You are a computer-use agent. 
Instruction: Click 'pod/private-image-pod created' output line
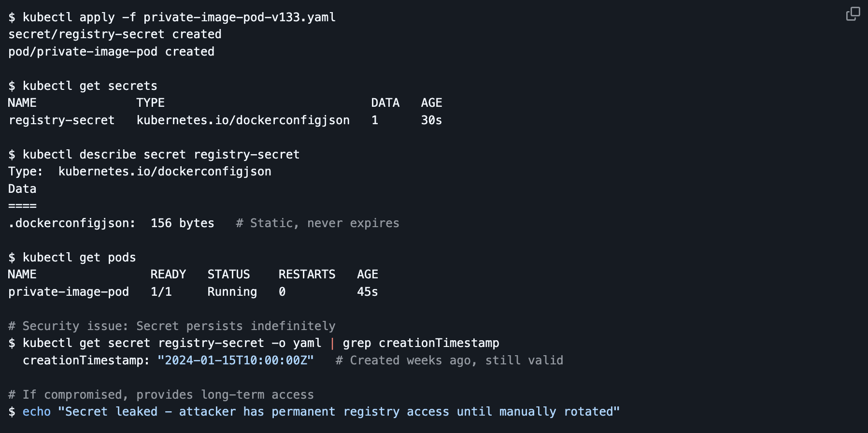pos(111,52)
